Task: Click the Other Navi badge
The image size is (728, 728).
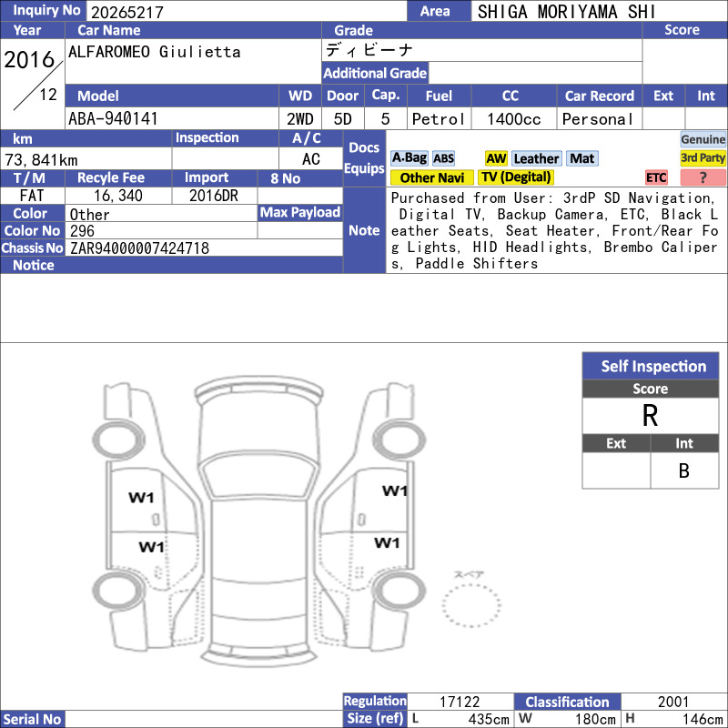Action: coord(431,177)
